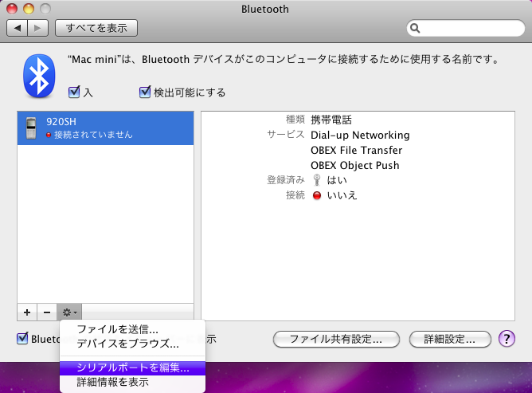Select the 920SH device row
532x393 pixels.
(105, 128)
